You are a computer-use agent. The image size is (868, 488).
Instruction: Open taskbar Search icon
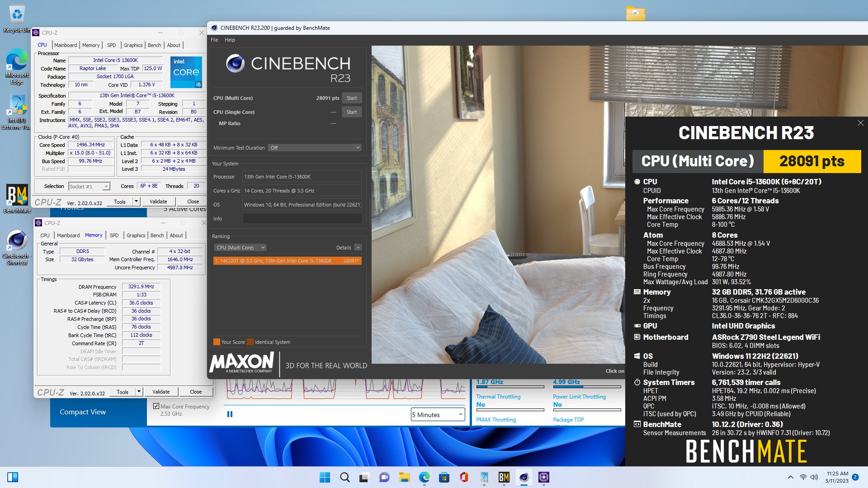click(344, 477)
